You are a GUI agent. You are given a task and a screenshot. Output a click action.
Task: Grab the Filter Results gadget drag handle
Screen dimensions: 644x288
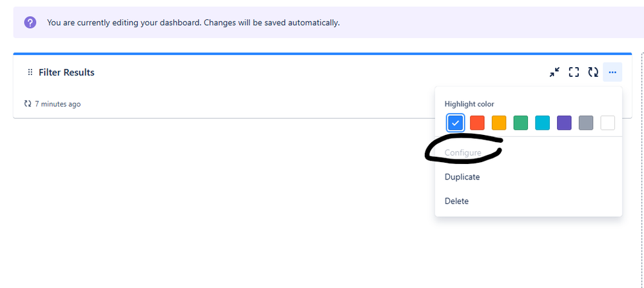click(x=30, y=72)
